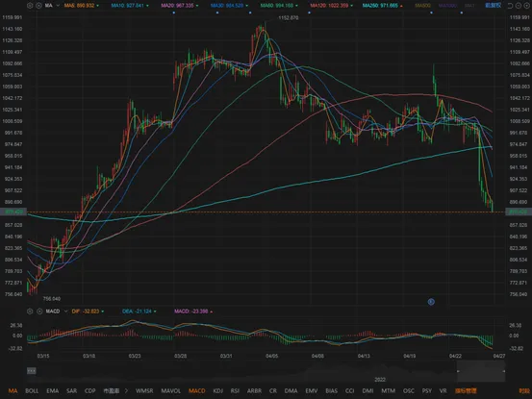Toggle the dimmed MA500 line on
The width and height of the screenshot is (532, 399).
click(x=422, y=6)
